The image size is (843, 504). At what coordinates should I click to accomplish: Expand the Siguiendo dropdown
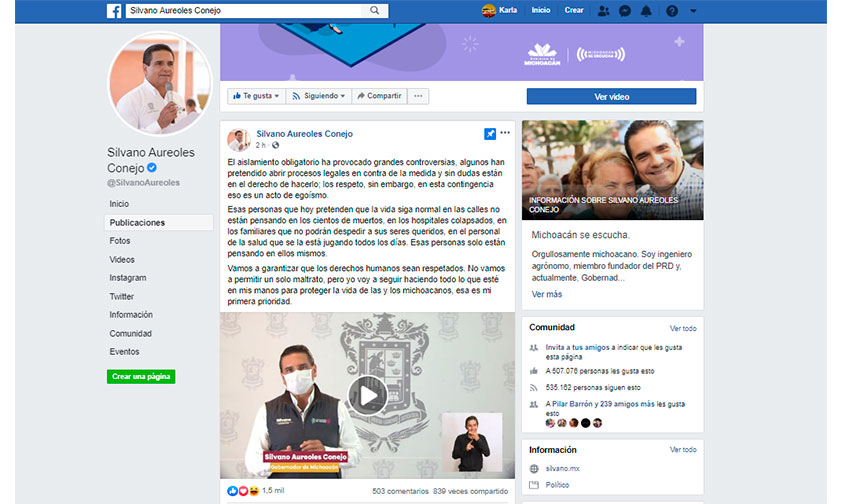[x=318, y=96]
